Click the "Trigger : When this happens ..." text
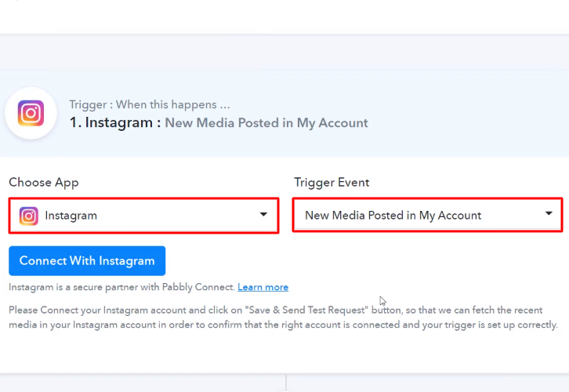The image size is (569, 392). pos(149,104)
